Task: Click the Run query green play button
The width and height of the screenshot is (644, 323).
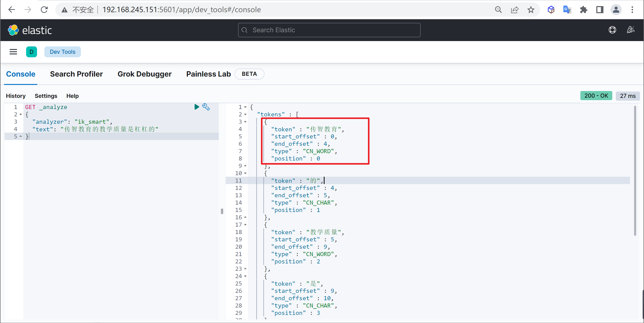Action: [x=197, y=107]
